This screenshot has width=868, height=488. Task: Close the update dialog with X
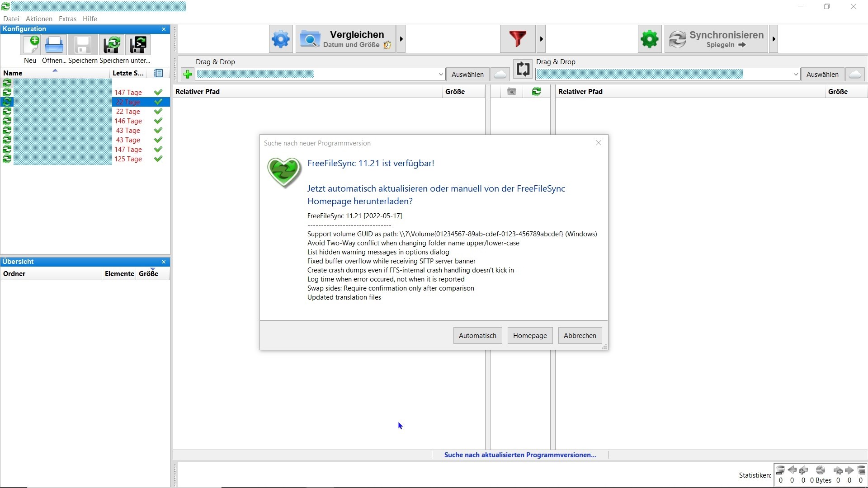pyautogui.click(x=598, y=143)
